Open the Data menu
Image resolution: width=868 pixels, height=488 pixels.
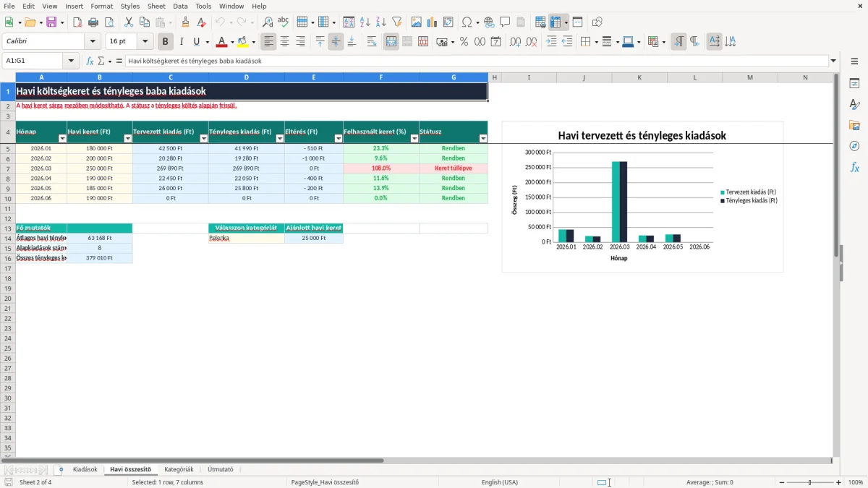[180, 6]
